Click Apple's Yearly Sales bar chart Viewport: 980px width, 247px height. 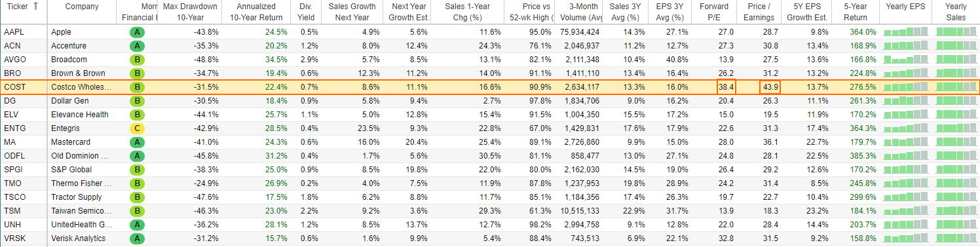(957, 32)
